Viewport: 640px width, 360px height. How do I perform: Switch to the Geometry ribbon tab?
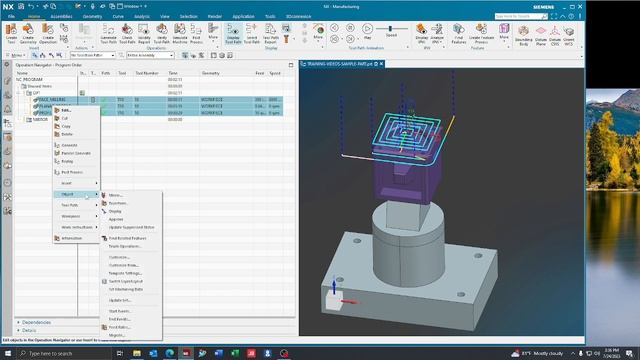tap(92, 16)
